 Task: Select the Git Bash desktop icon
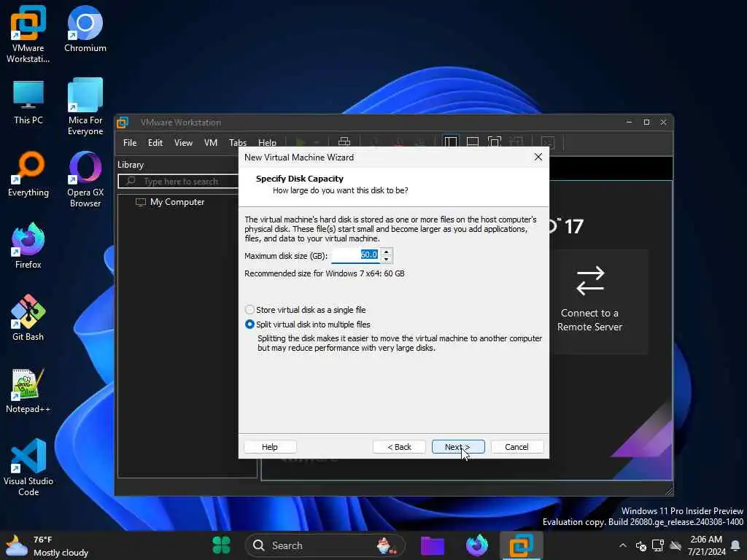point(28,318)
